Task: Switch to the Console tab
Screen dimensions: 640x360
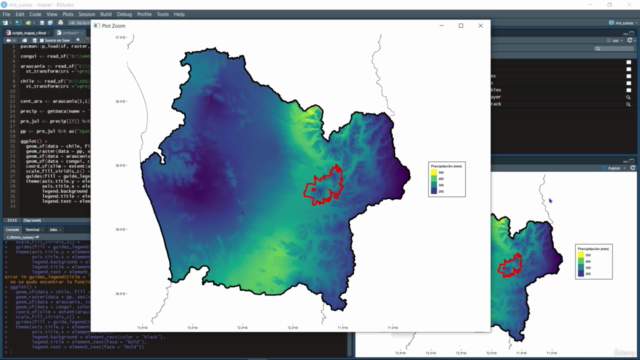Action: 12,230
